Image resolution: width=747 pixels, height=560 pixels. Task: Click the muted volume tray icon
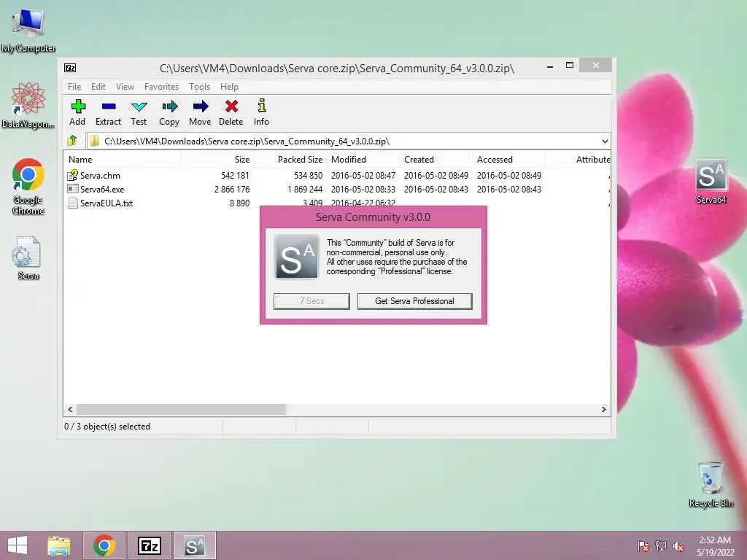click(678, 546)
